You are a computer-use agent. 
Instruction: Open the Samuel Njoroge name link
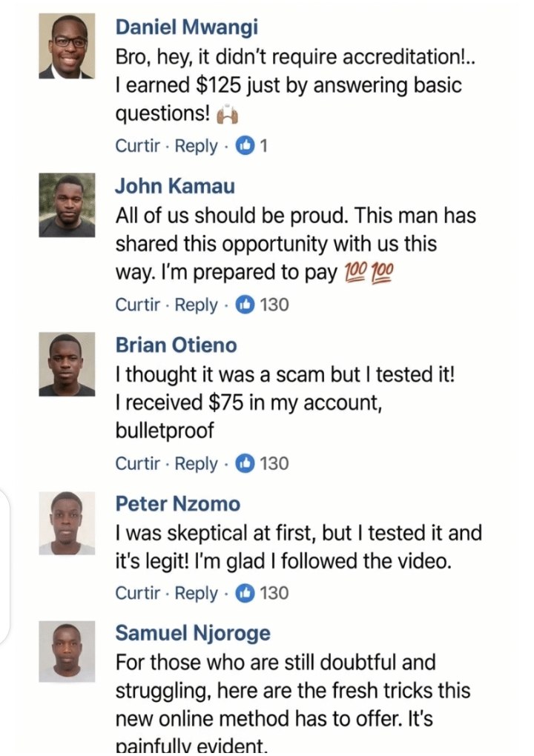[193, 634]
